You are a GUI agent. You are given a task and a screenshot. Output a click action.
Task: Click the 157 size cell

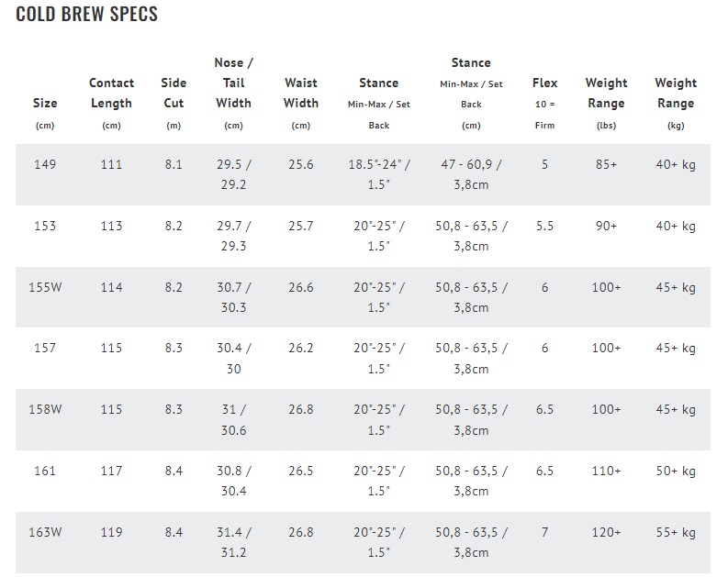tap(45, 348)
